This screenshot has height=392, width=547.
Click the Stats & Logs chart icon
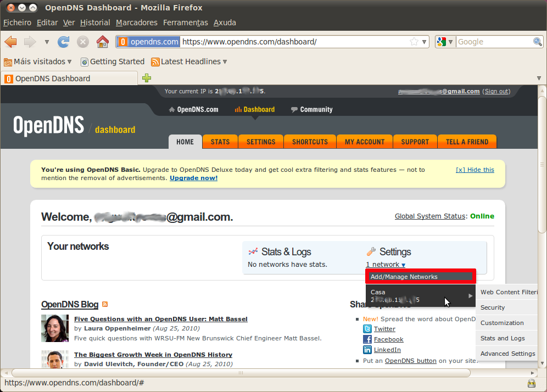[253, 251]
